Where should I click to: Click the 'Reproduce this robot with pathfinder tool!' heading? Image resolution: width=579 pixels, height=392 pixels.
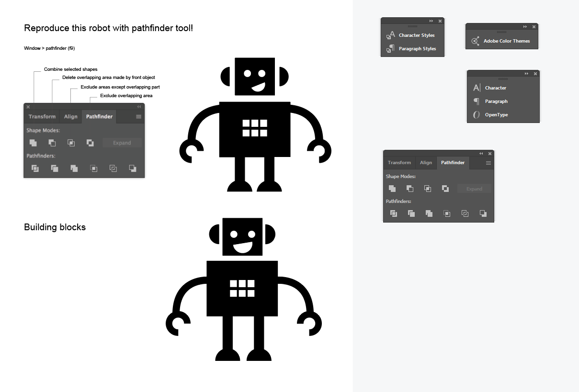[109, 28]
